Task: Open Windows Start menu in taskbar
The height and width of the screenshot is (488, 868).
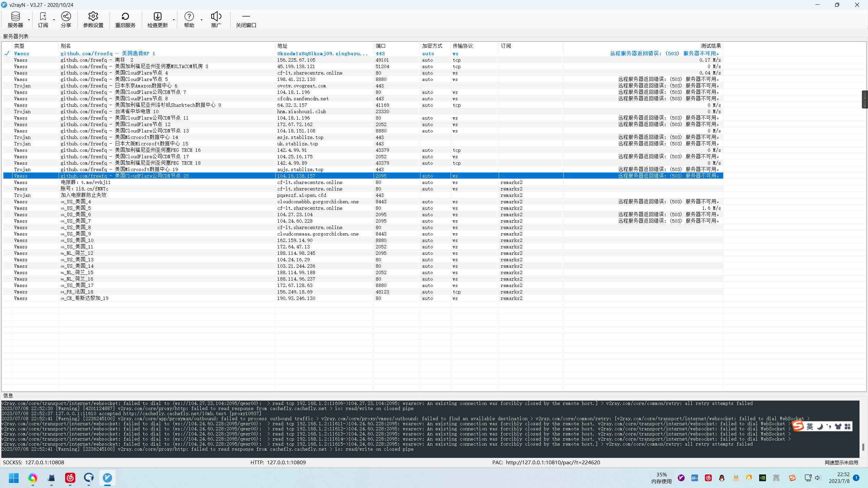Action: pos(14,478)
